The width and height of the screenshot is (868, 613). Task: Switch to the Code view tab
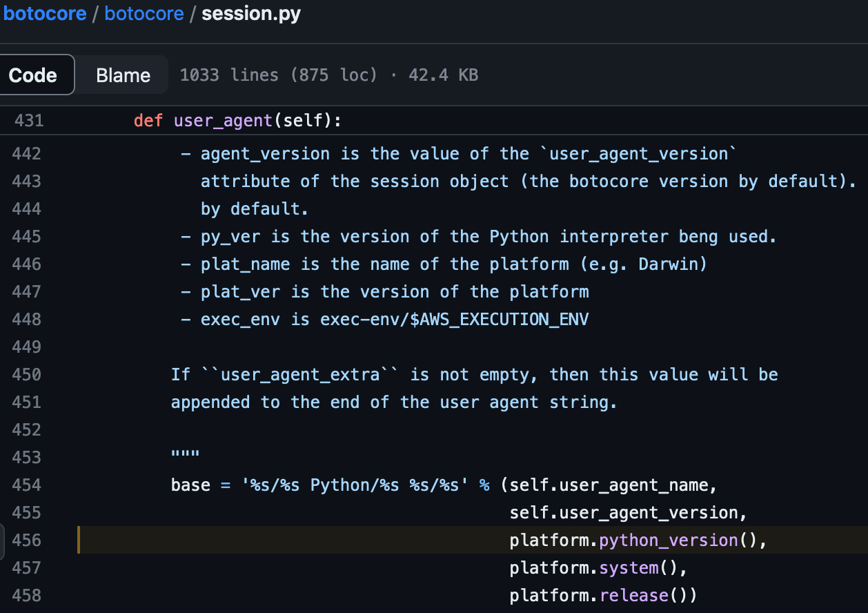(x=33, y=75)
